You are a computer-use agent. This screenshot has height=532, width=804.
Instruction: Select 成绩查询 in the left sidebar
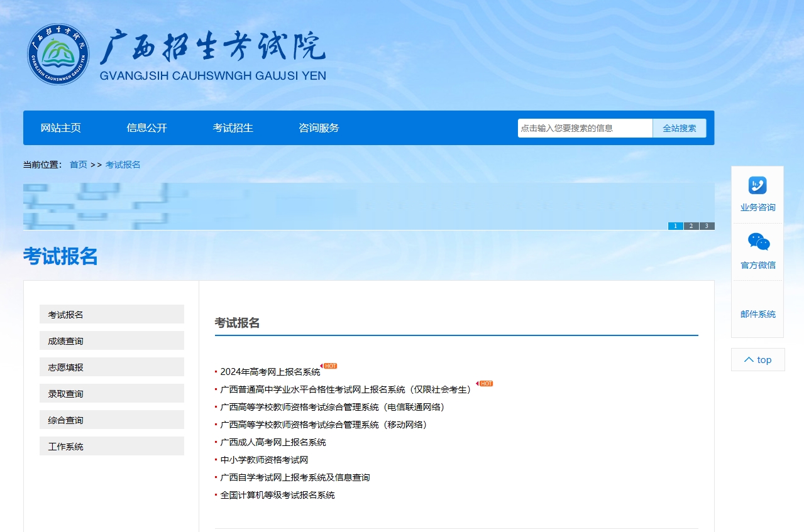pos(112,341)
